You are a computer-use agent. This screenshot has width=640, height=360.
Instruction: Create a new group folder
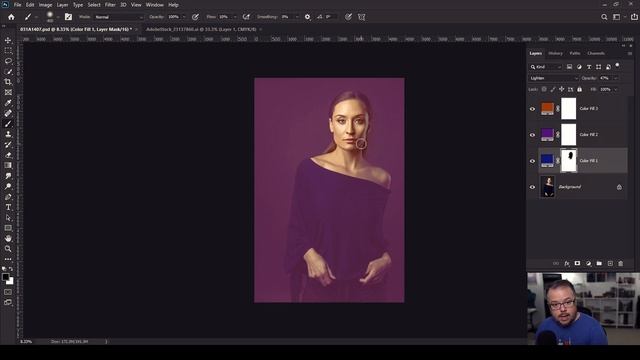pos(599,264)
